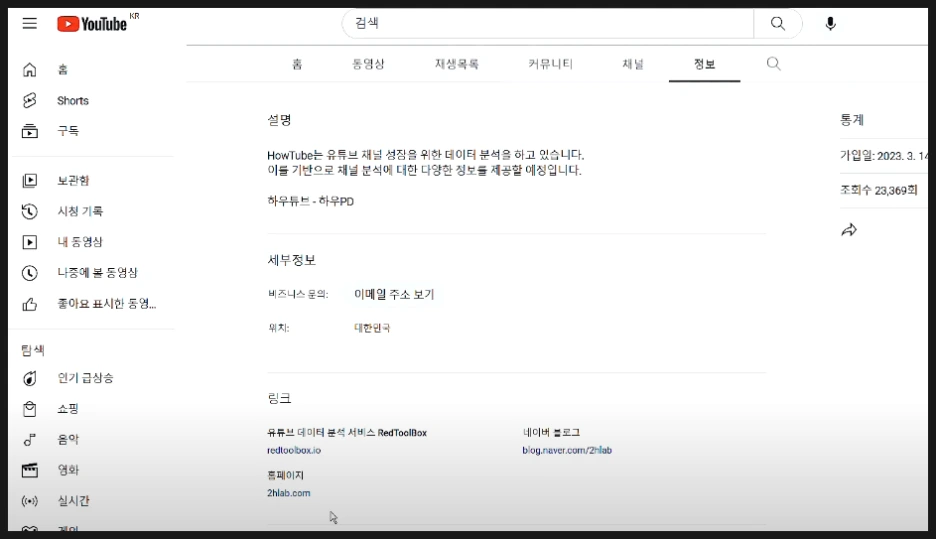
Task: Click the thumbs-up liked videos icon
Action: [29, 304]
